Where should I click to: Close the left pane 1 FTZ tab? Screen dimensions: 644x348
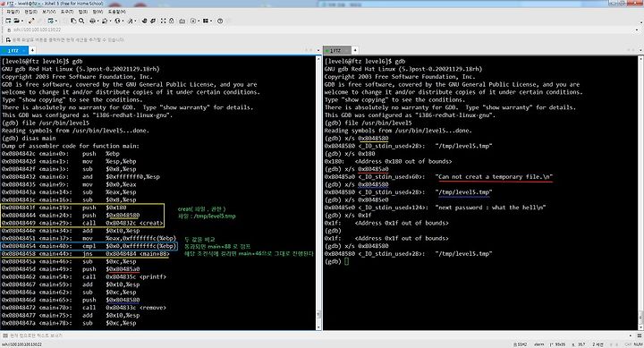[24, 50]
